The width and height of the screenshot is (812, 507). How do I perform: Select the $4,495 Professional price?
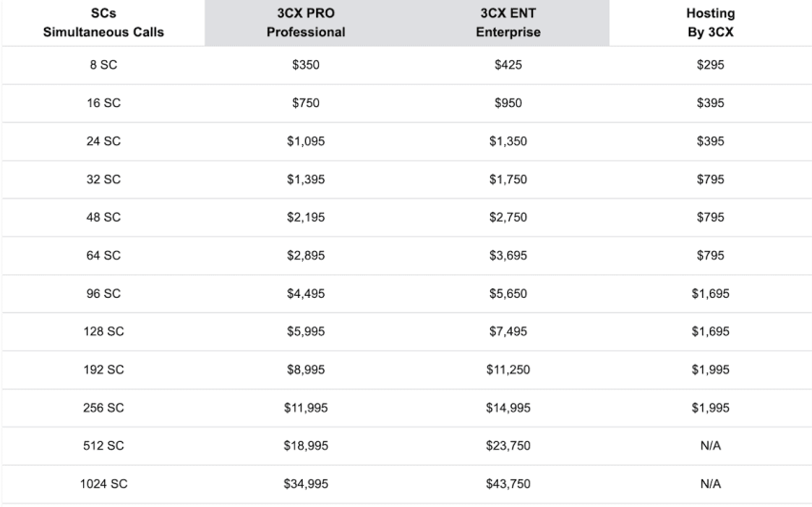[x=306, y=294]
